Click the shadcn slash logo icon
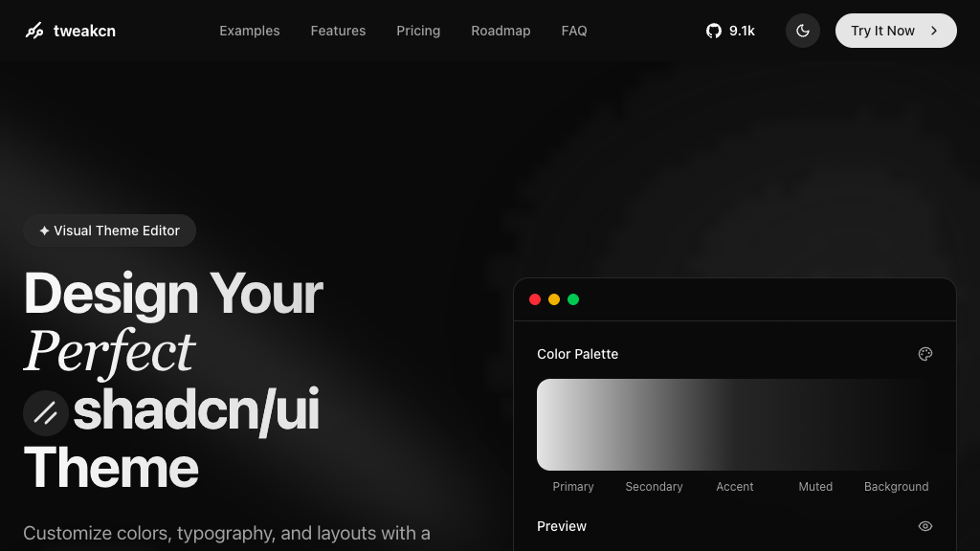The width and height of the screenshot is (980, 551). [45, 413]
